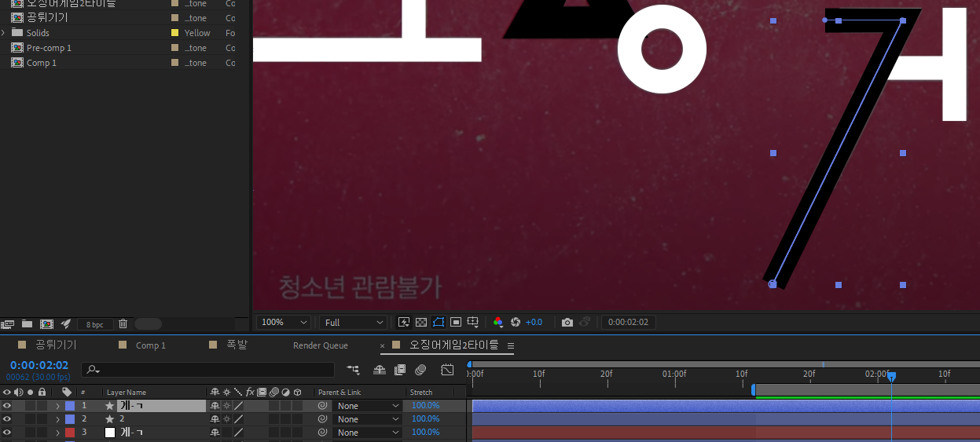Image resolution: width=980 pixels, height=442 pixels.
Task: Click Yellow label swatch of Solids folder
Action: 174,33
